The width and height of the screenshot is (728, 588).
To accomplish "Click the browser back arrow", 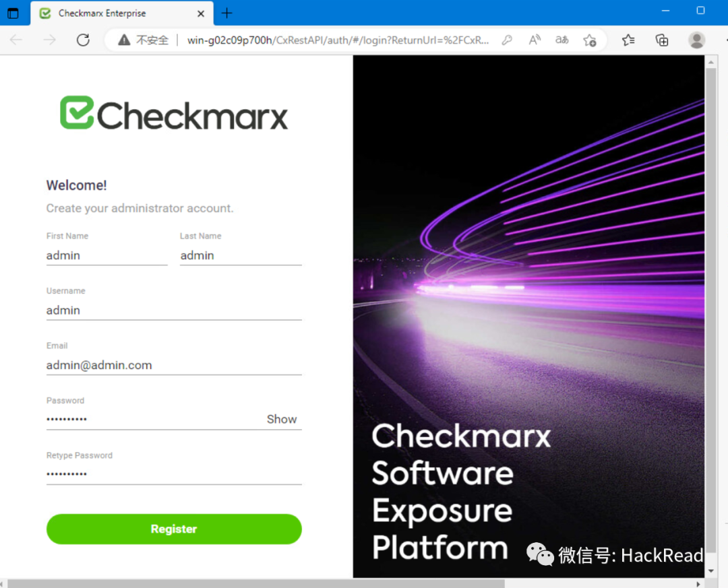I will pyautogui.click(x=16, y=40).
